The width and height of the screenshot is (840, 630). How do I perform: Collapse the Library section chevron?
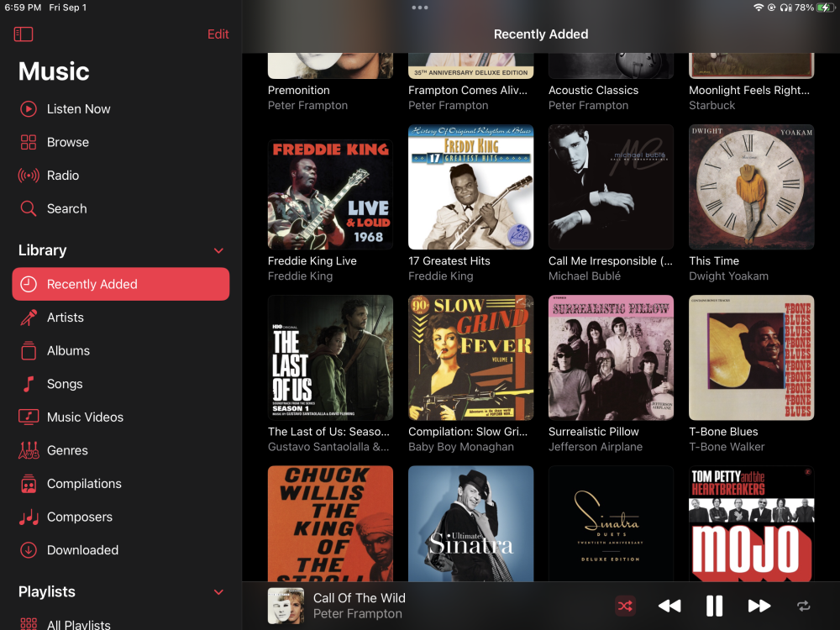(218, 250)
